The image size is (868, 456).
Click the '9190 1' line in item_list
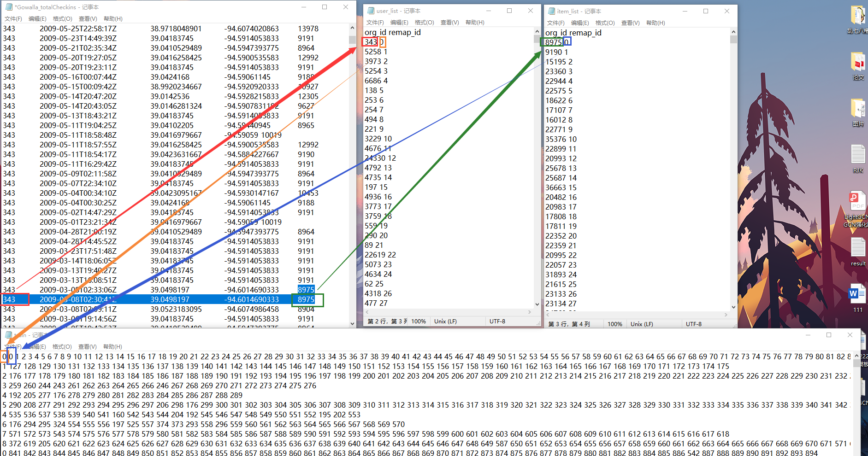[x=556, y=52]
